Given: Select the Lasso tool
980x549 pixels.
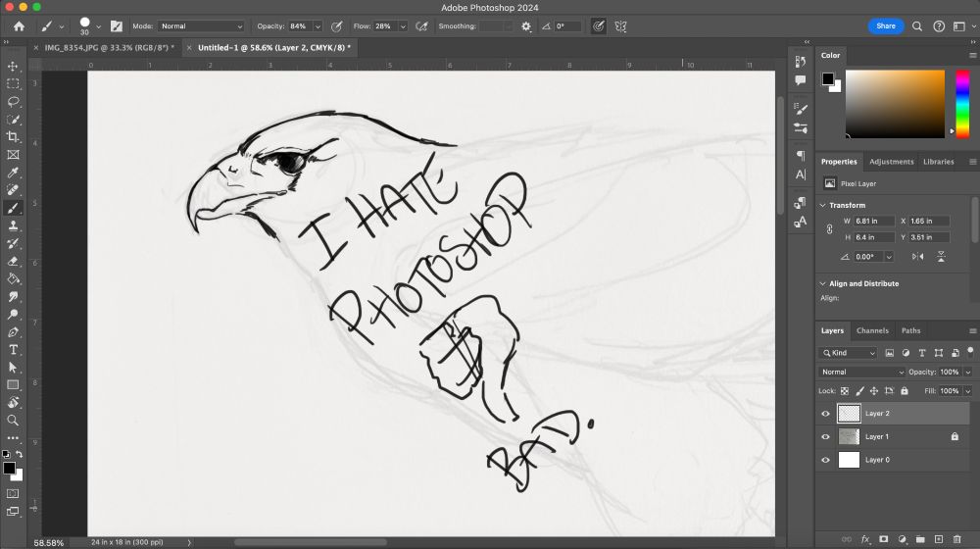Looking at the screenshot, I should (14, 102).
